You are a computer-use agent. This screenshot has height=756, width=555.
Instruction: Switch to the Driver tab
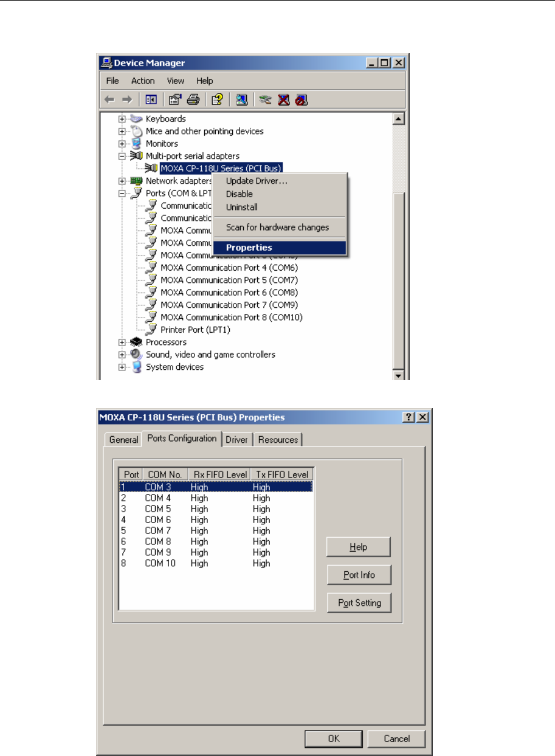point(236,439)
